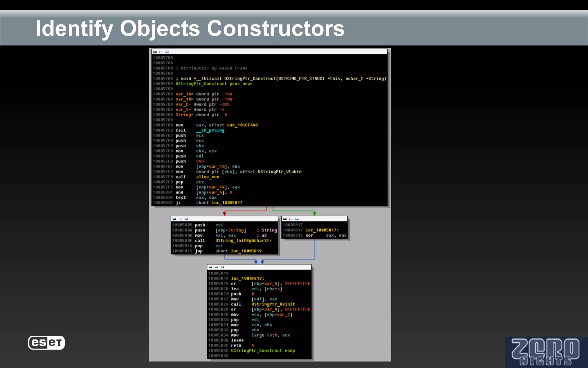This screenshot has height=368, width=588.
Task: Click the 'push [ebp+String]' instruction
Action: pyautogui.click(x=220, y=230)
